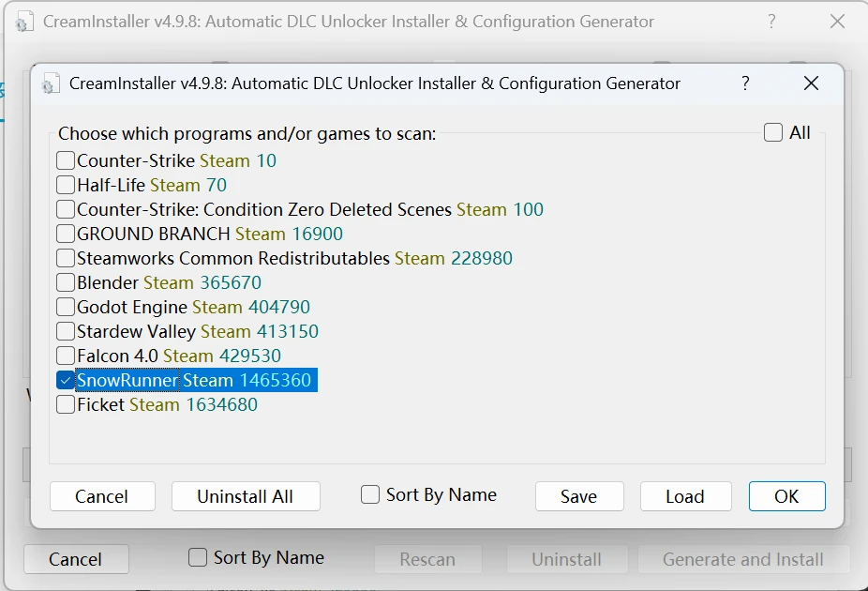Uncheck the SnowRunner checkbox

click(66, 380)
